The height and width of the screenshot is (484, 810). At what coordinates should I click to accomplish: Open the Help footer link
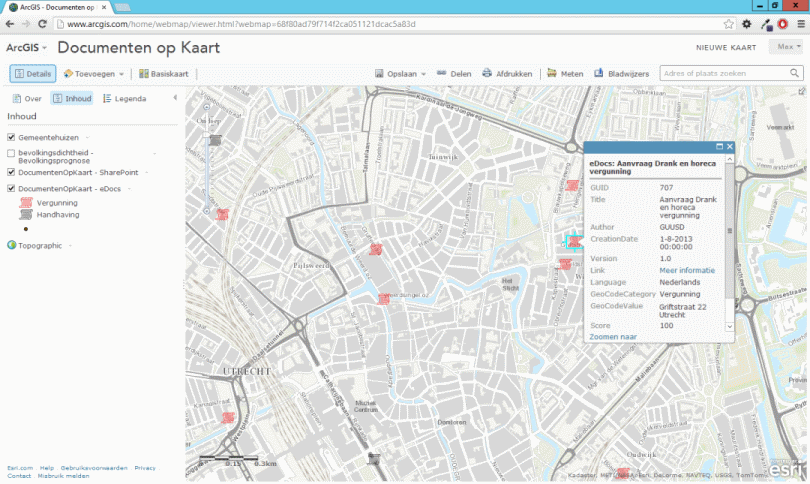coord(47,468)
